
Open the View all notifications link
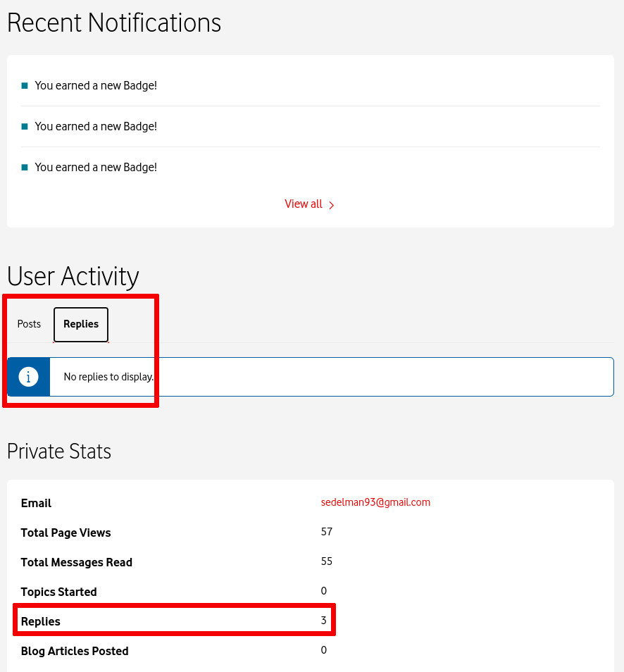(x=304, y=204)
